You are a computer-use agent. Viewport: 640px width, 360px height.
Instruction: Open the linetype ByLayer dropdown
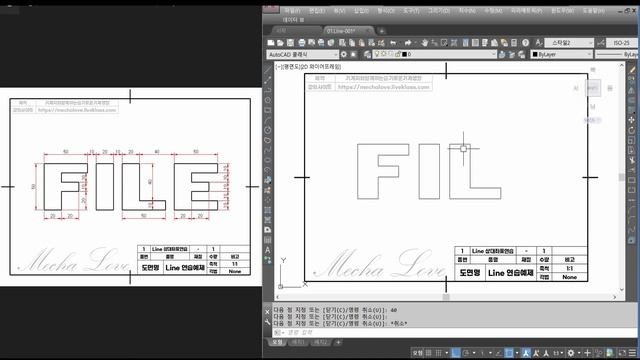(616, 54)
